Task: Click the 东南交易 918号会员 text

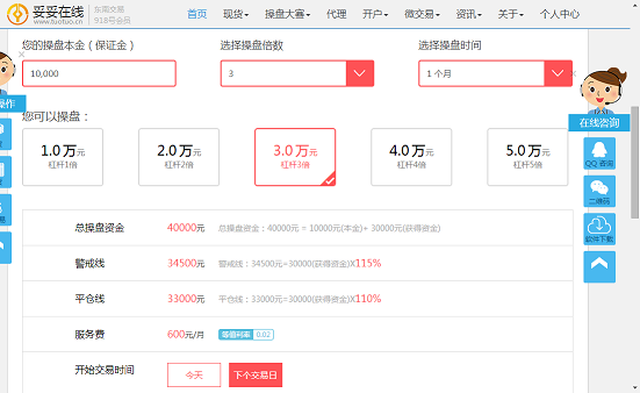Action: [112, 15]
